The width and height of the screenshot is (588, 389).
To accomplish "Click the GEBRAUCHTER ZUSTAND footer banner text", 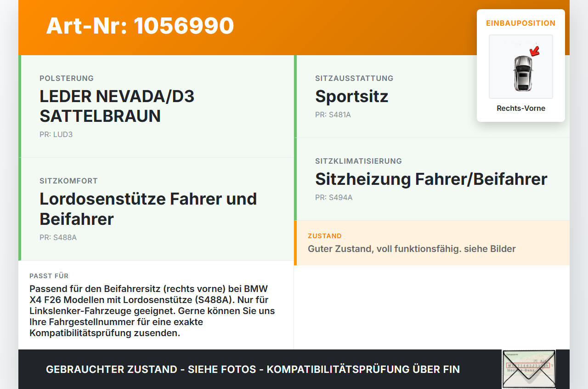I will [x=253, y=369].
